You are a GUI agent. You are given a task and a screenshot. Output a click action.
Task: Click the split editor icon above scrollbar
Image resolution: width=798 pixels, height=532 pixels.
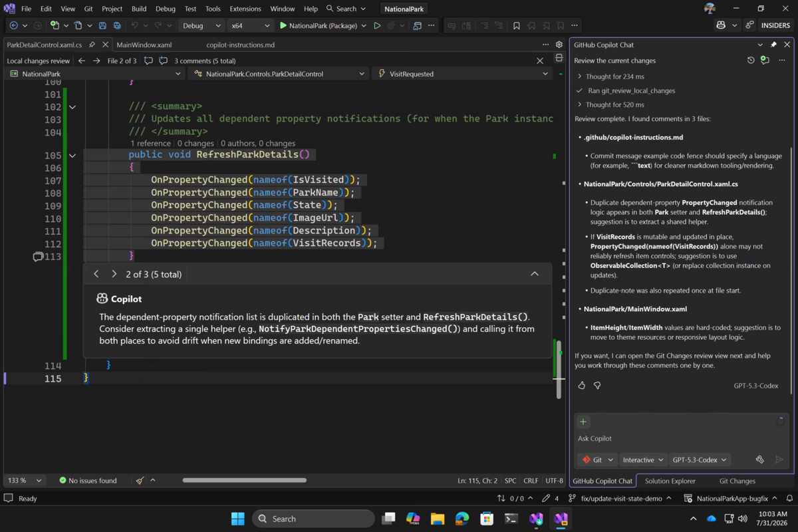pos(559,59)
